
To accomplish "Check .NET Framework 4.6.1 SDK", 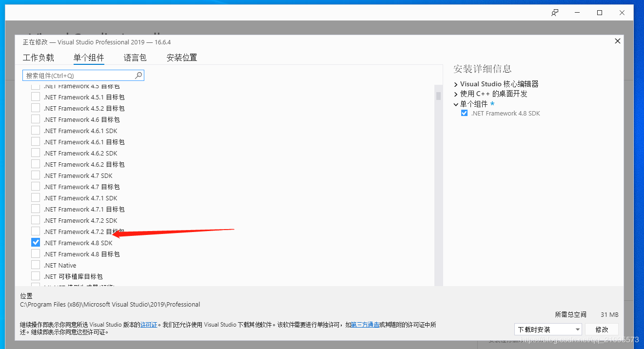I will pos(35,130).
